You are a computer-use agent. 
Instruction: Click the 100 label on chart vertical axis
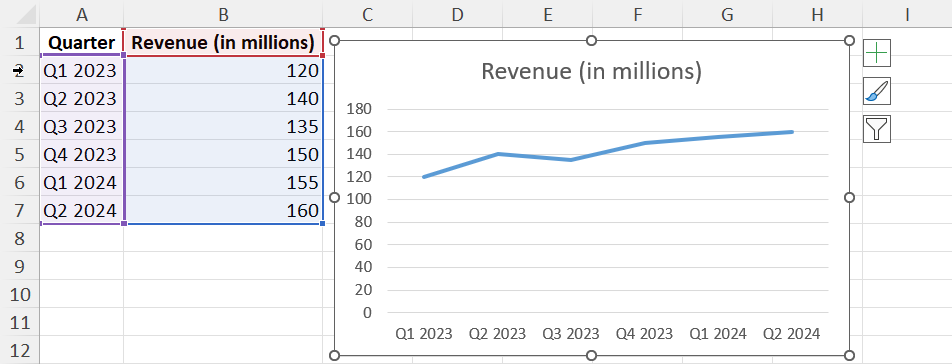pyautogui.click(x=359, y=200)
